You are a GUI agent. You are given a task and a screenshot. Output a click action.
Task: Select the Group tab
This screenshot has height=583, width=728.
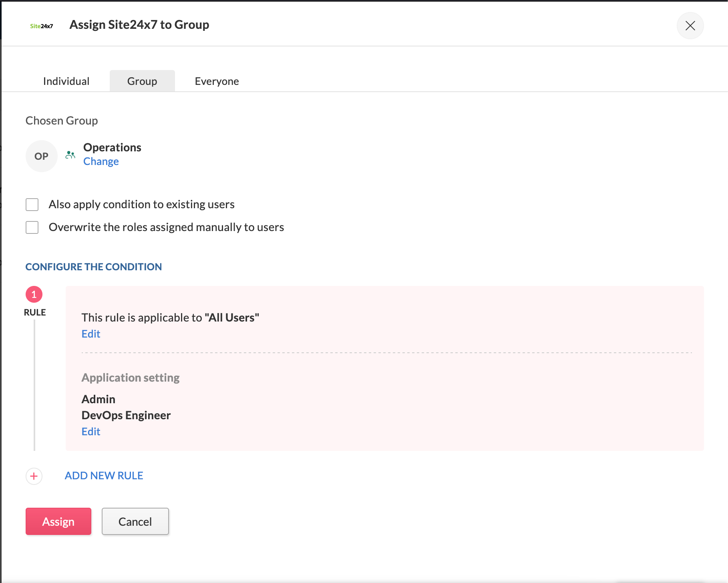coord(142,81)
